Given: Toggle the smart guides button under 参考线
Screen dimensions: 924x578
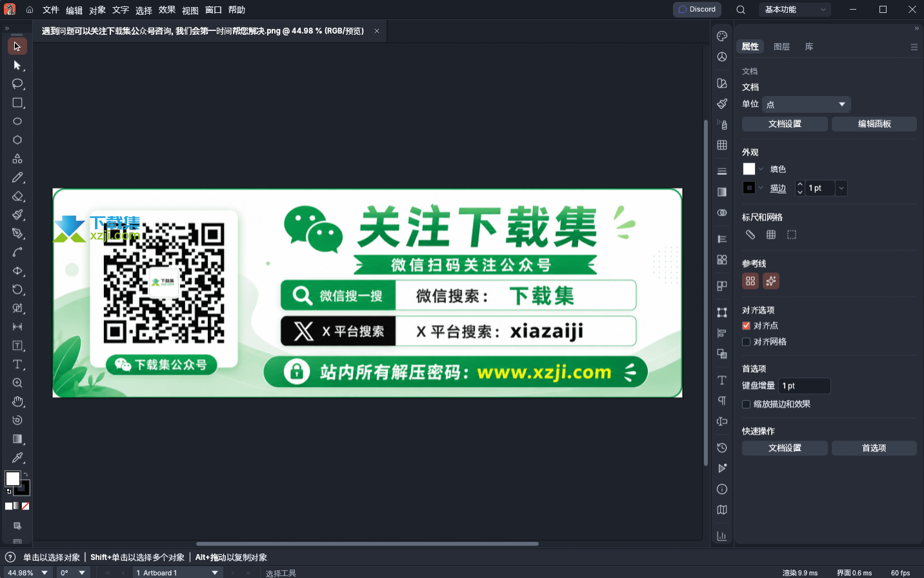Looking at the screenshot, I should [771, 281].
